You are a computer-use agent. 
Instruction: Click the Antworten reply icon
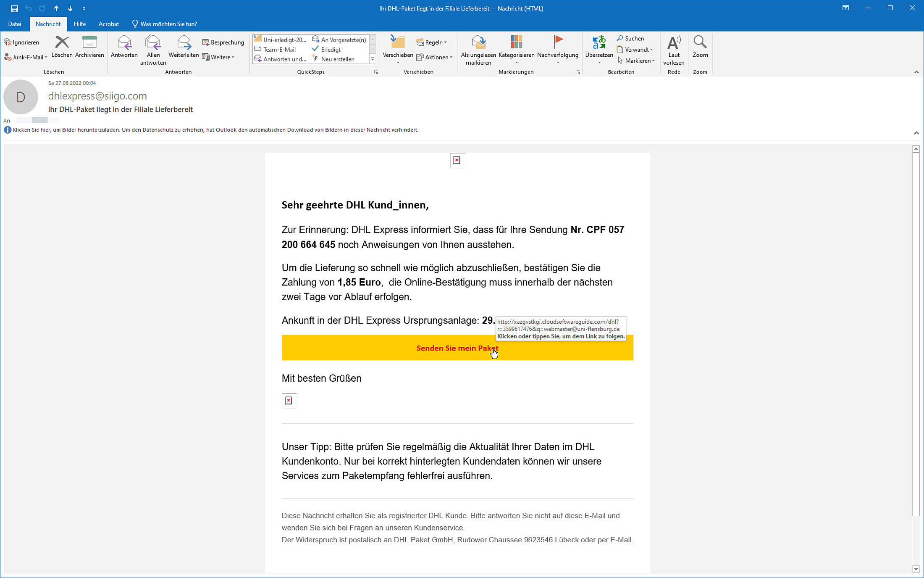[124, 42]
